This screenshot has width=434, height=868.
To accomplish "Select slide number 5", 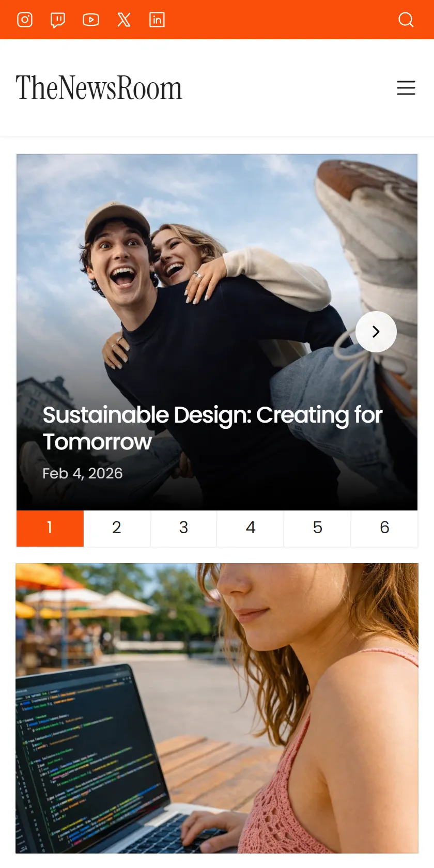I will tap(317, 528).
